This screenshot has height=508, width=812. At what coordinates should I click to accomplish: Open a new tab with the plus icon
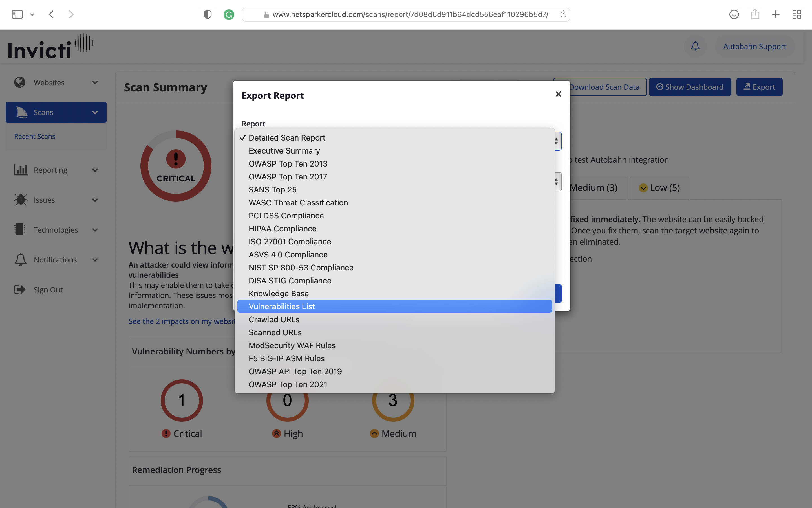click(x=776, y=14)
